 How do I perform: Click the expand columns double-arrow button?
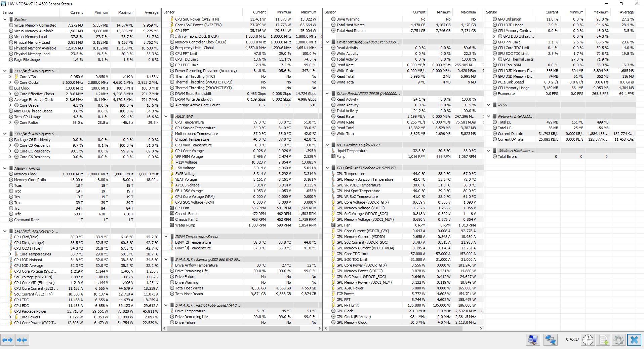pyautogui.click(x=7, y=340)
